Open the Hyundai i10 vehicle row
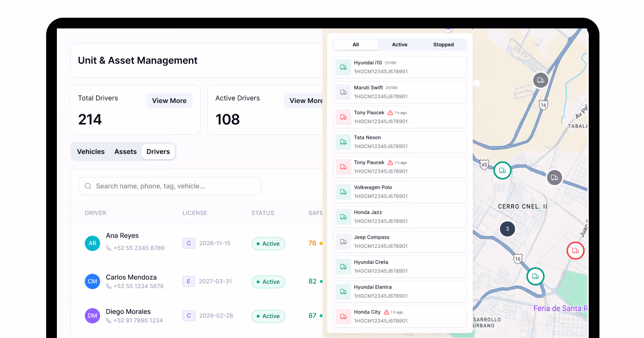The image size is (644, 338). click(400, 67)
